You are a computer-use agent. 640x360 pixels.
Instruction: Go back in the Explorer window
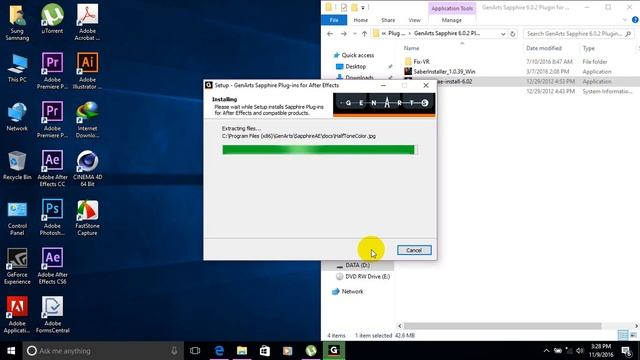pos(330,34)
